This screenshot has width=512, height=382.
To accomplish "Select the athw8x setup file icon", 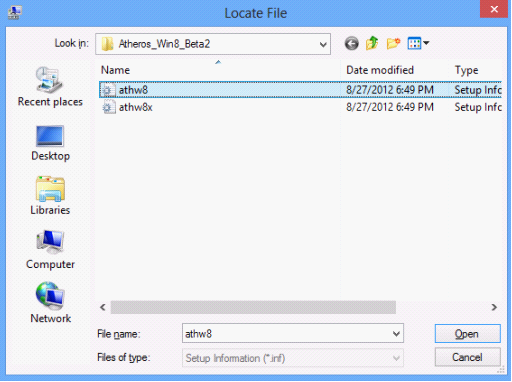I will click(x=108, y=107).
